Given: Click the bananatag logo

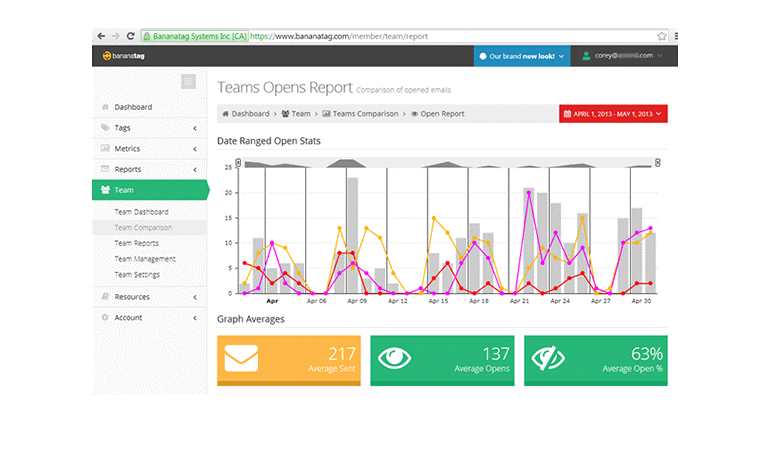Looking at the screenshot, I should [x=124, y=55].
